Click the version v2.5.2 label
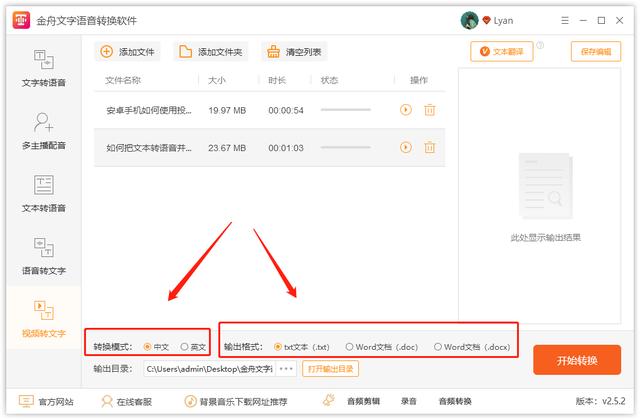The width and height of the screenshot is (640, 420). (x=600, y=401)
